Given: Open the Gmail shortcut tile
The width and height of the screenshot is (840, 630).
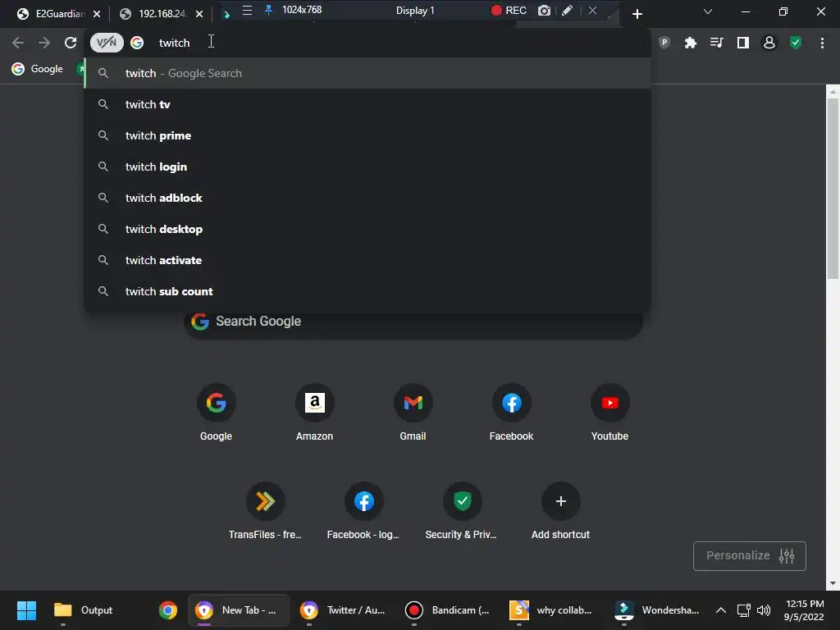Looking at the screenshot, I should click(413, 413).
